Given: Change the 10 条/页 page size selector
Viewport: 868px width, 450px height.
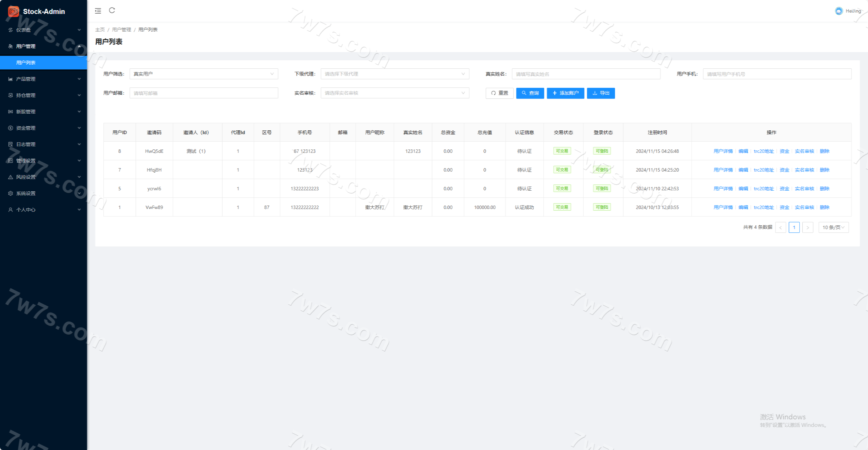Looking at the screenshot, I should 833,227.
